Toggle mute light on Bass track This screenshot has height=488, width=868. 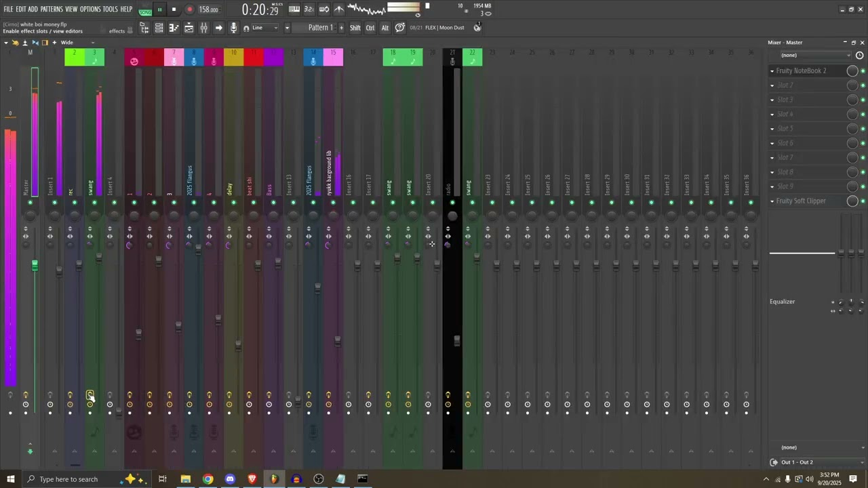pyautogui.click(x=273, y=203)
